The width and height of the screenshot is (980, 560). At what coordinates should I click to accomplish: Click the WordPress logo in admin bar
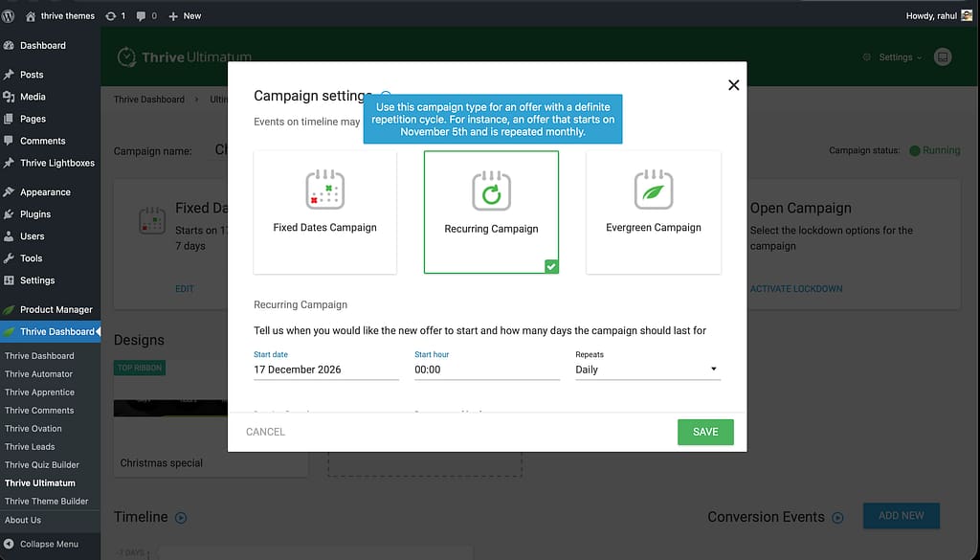point(9,15)
